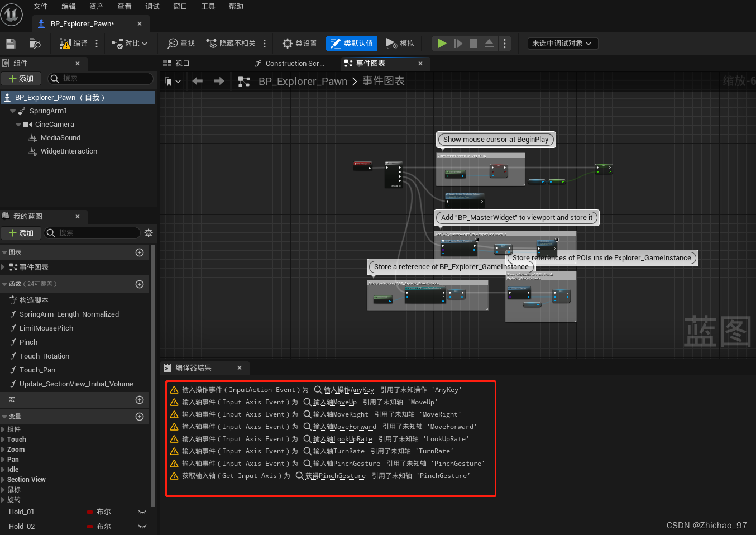Open the 对比 dropdown arrow
Image resolution: width=756 pixels, height=535 pixels.
pyautogui.click(x=145, y=43)
